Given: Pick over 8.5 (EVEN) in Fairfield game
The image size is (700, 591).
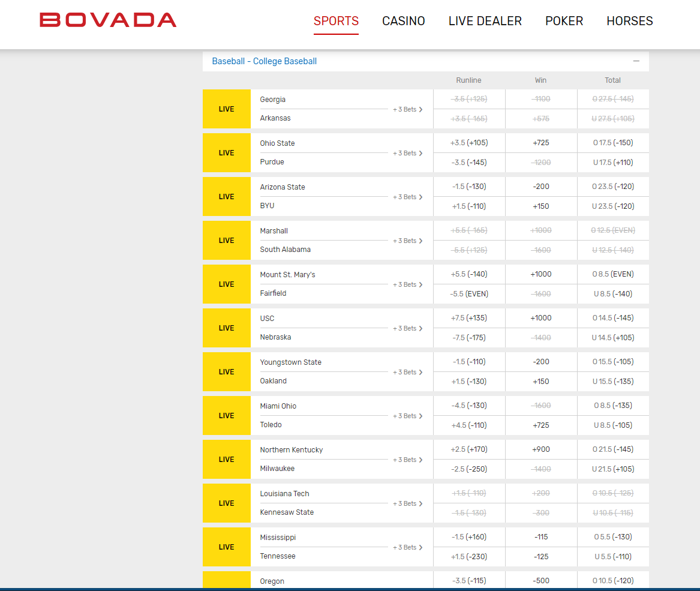Looking at the screenshot, I should (x=613, y=274).
